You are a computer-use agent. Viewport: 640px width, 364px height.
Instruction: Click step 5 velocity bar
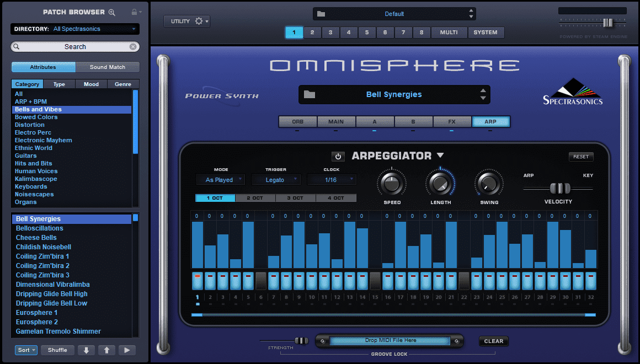click(x=248, y=245)
